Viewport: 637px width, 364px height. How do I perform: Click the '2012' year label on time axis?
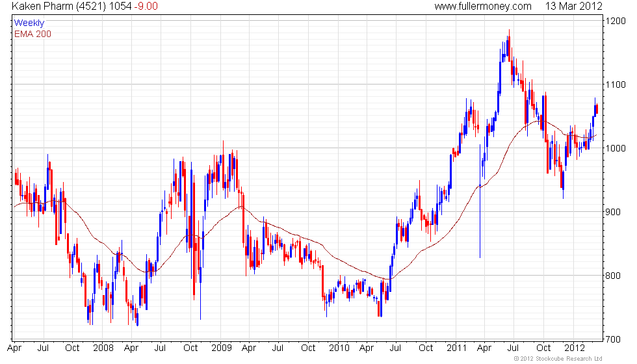coord(575,348)
